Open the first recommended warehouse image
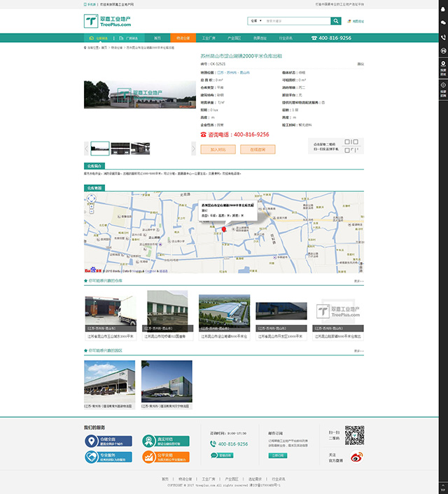 pyautogui.click(x=110, y=311)
